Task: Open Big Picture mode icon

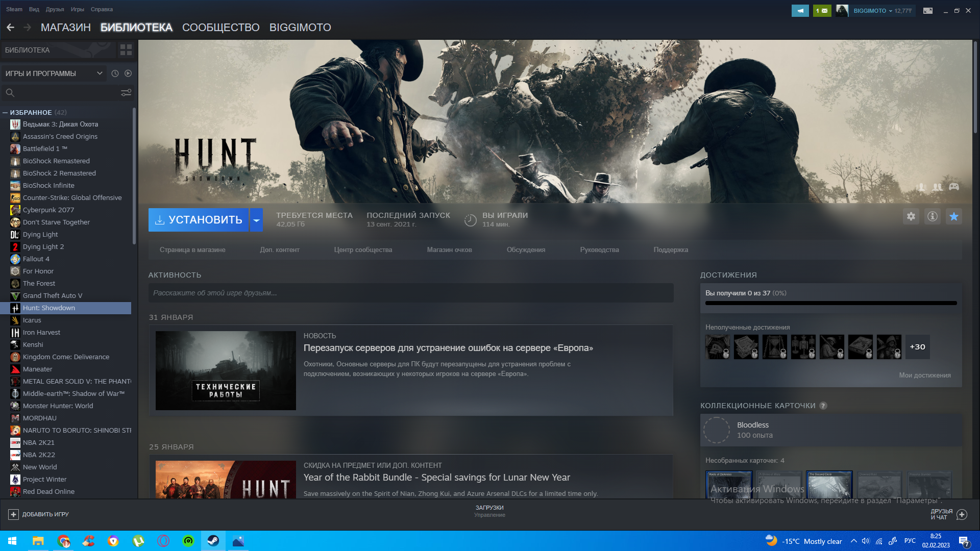Action: tap(928, 11)
